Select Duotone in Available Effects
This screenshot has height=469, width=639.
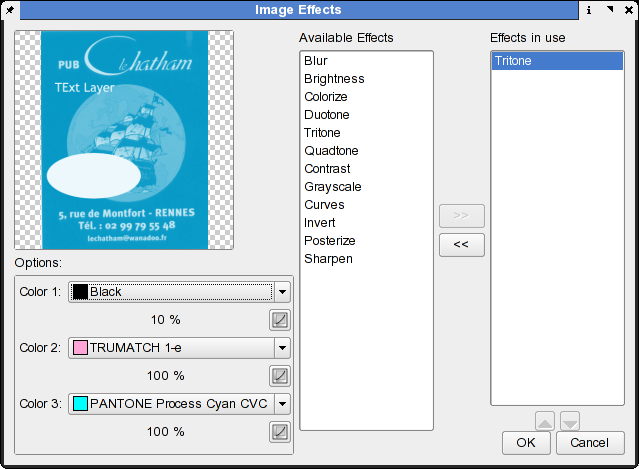[x=325, y=115]
